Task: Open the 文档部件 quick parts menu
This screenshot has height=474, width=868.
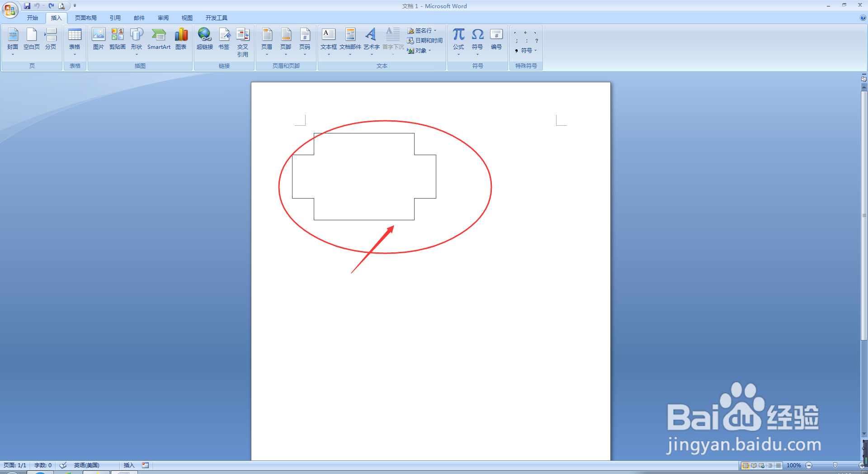Action: point(350,42)
